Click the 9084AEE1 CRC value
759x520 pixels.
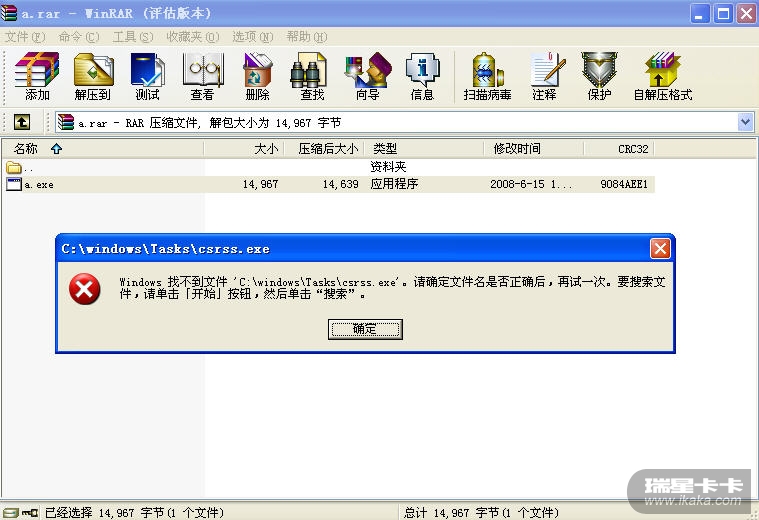[x=624, y=184]
